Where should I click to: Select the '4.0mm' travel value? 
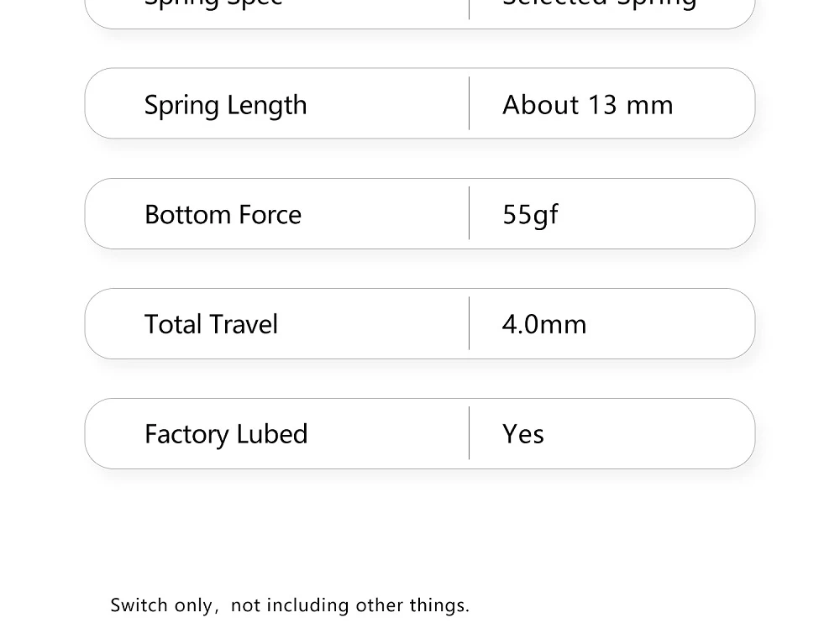[x=544, y=325]
